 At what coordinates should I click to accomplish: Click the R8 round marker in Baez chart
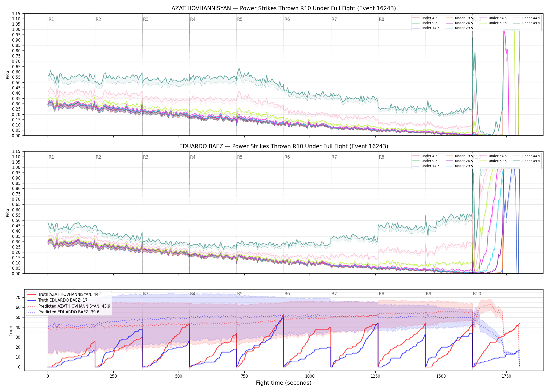point(381,157)
